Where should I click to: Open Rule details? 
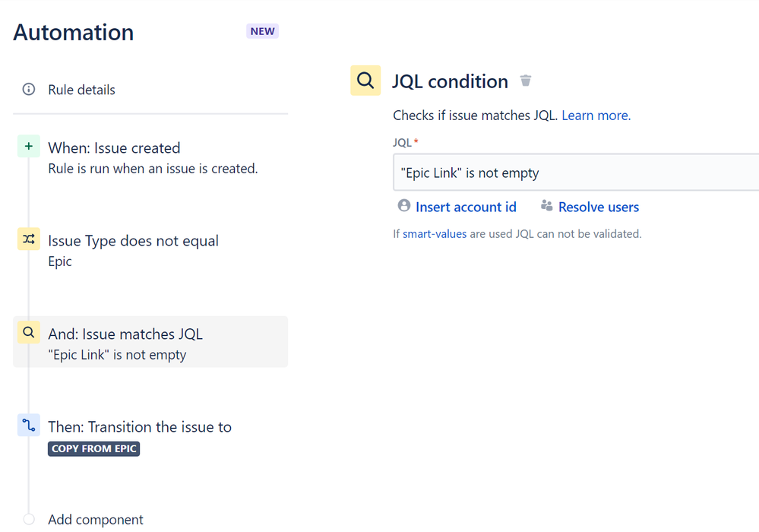click(x=81, y=90)
